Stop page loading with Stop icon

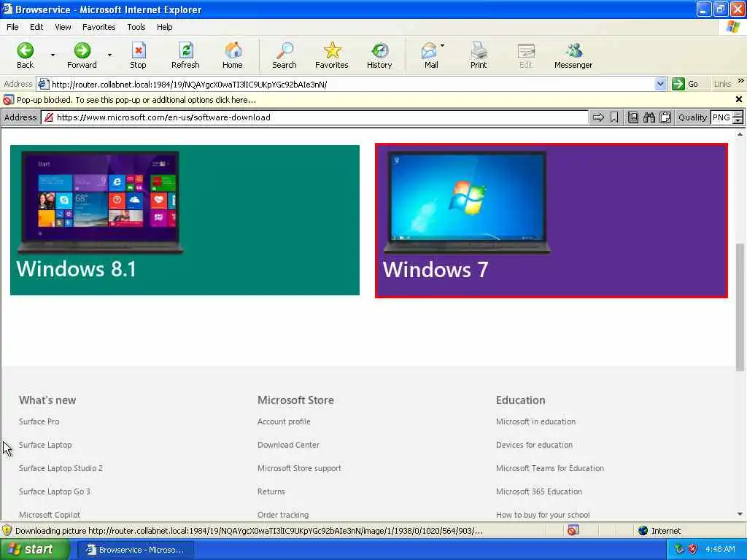tap(138, 50)
